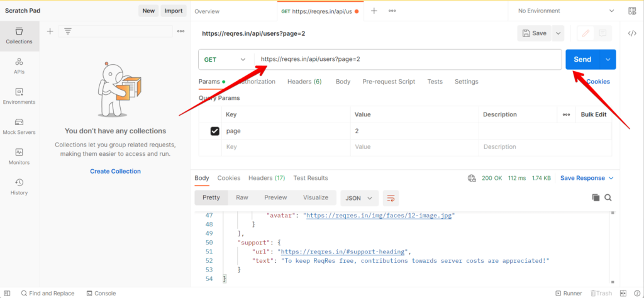Switch to the Params tab

coord(212,82)
